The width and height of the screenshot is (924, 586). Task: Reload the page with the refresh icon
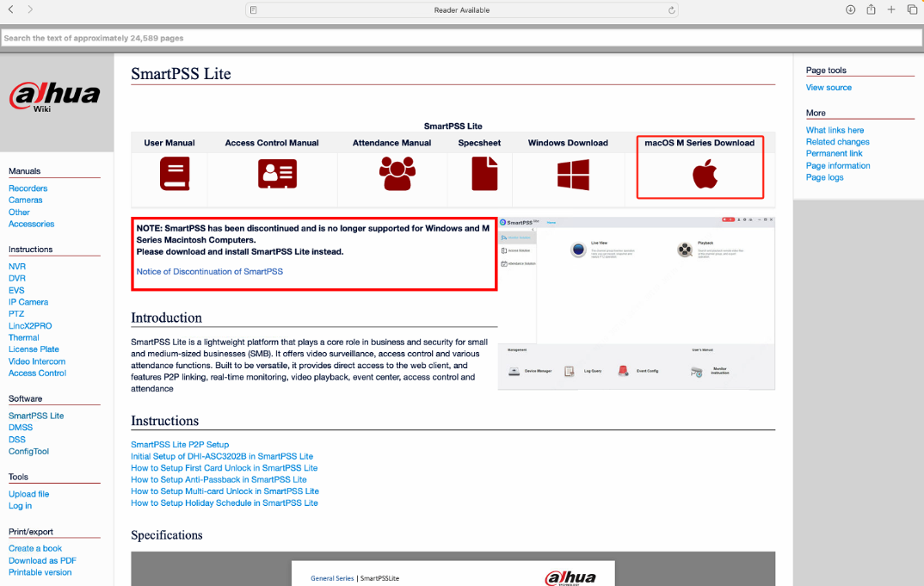672,10
